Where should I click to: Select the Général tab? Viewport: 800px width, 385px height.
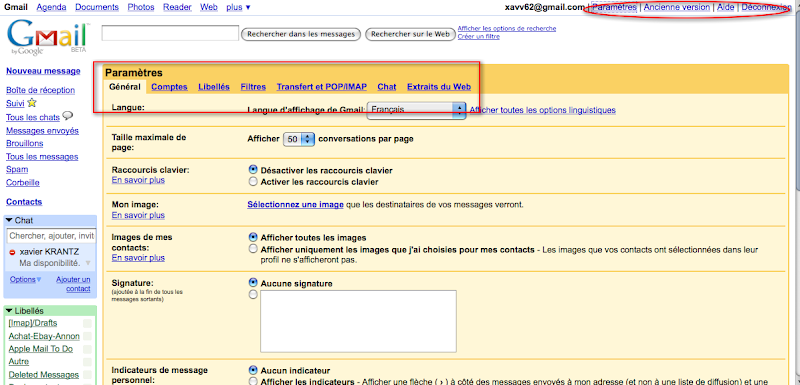tap(125, 87)
